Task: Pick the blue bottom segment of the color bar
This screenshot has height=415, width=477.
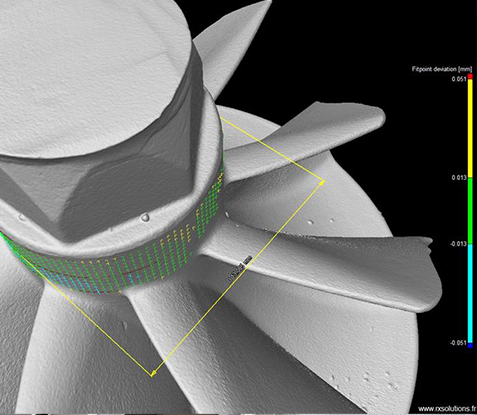Action: pyautogui.click(x=470, y=345)
